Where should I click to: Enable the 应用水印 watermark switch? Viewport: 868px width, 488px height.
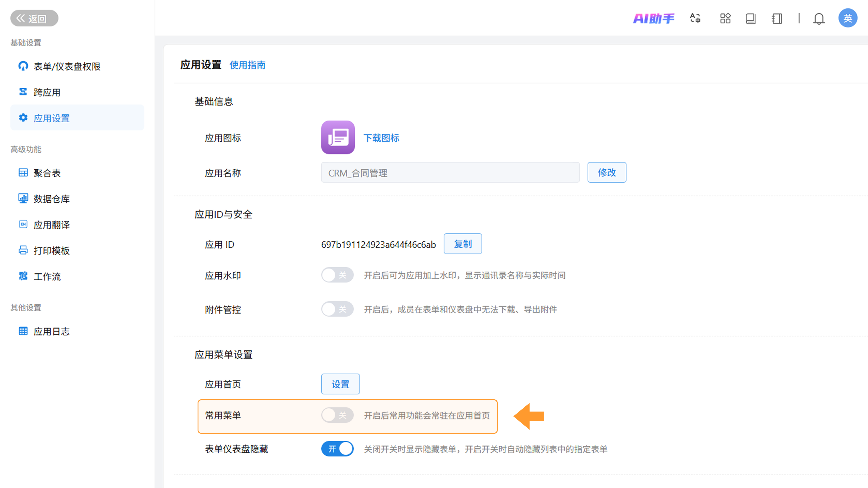click(x=337, y=275)
